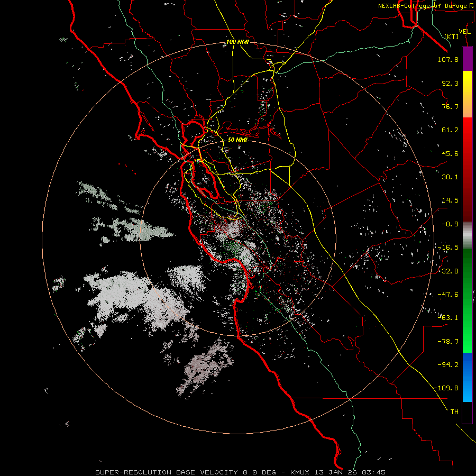Click the -47.6 value on velocity scale

[x=448, y=295]
